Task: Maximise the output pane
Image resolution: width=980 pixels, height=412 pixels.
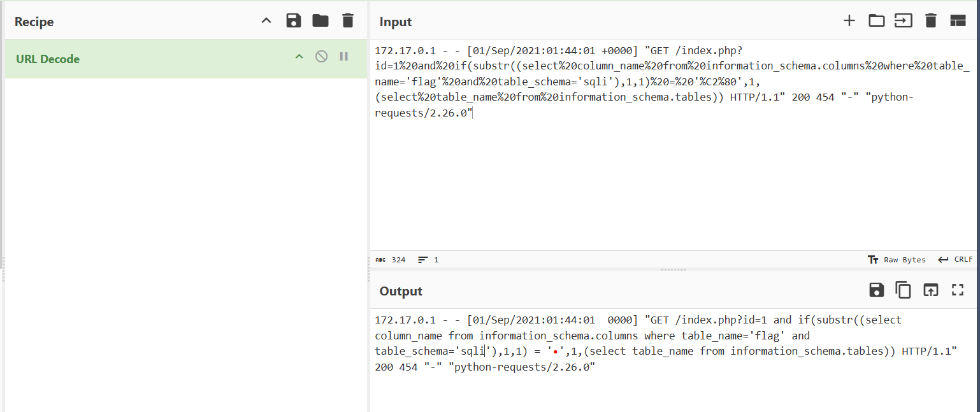Action: point(957,290)
